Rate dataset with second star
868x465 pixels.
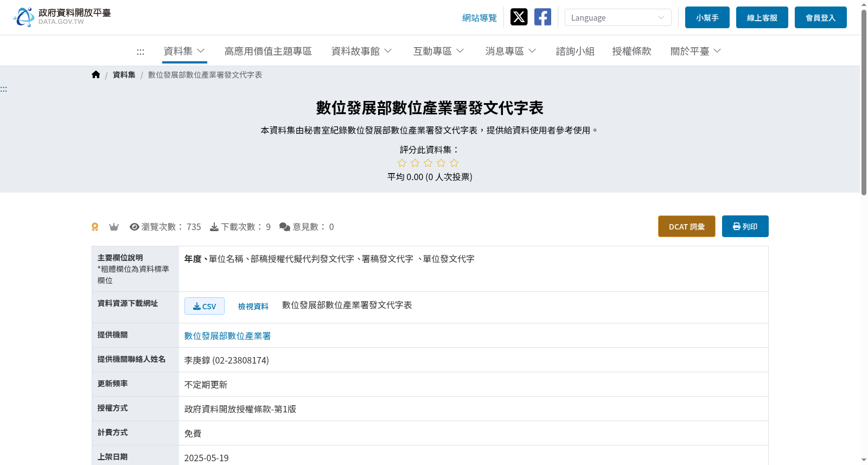pyautogui.click(x=415, y=163)
